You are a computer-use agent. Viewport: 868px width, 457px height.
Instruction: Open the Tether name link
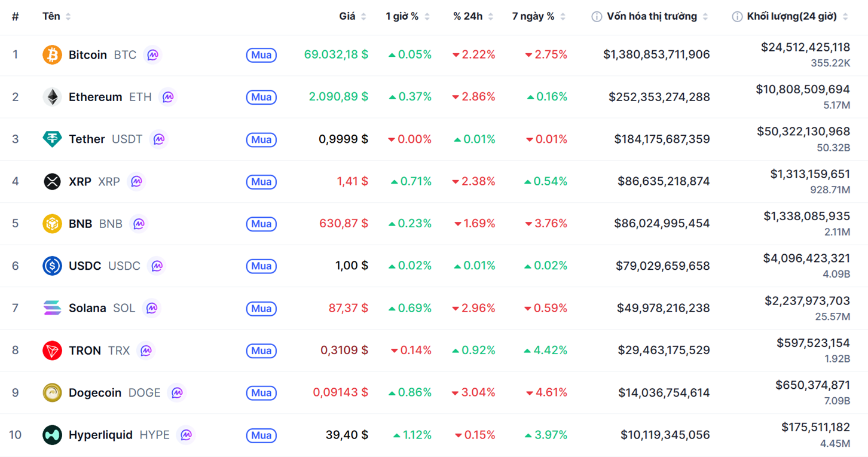(87, 139)
